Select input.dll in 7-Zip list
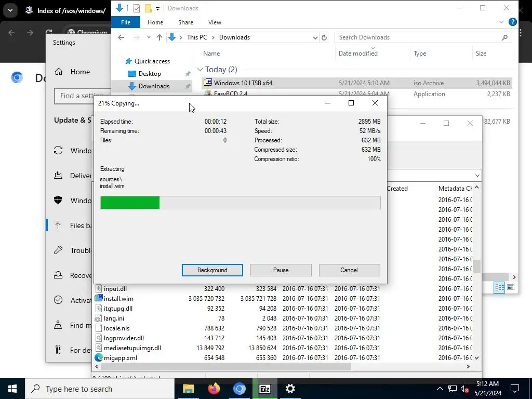532x399 pixels. pos(115,289)
